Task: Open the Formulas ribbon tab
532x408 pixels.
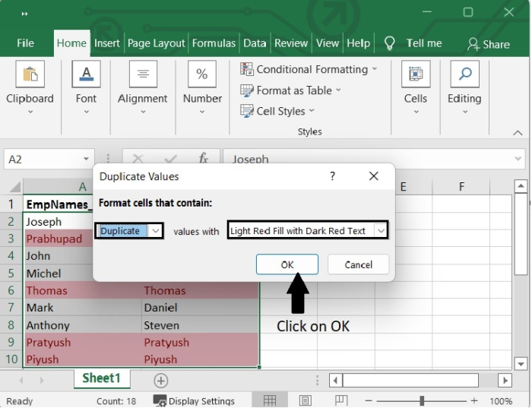Action: pyautogui.click(x=215, y=43)
